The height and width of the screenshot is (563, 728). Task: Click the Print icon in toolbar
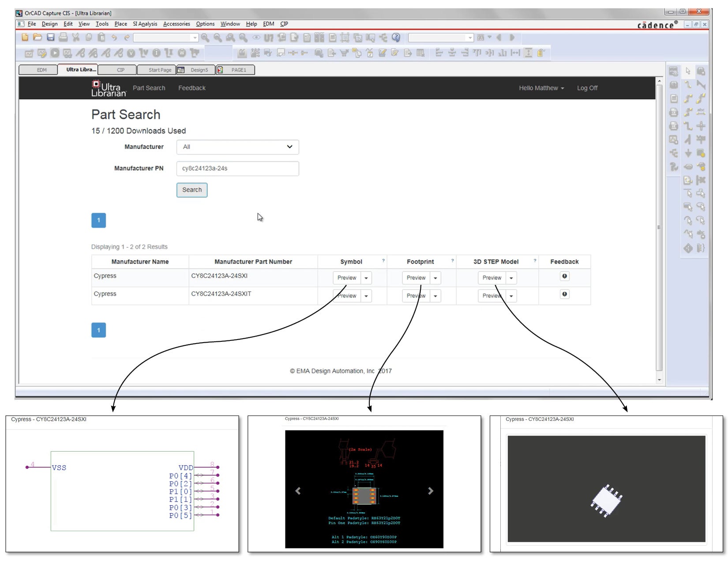click(63, 38)
